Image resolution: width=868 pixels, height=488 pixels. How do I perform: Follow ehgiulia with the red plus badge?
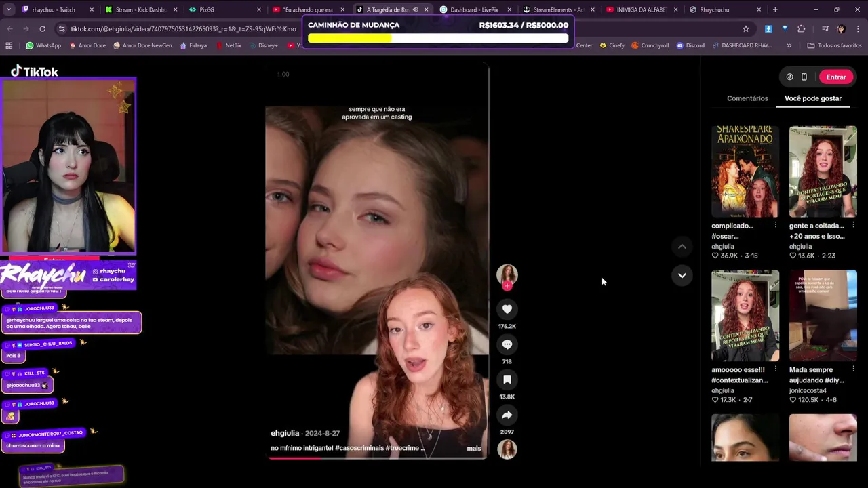[507, 285]
